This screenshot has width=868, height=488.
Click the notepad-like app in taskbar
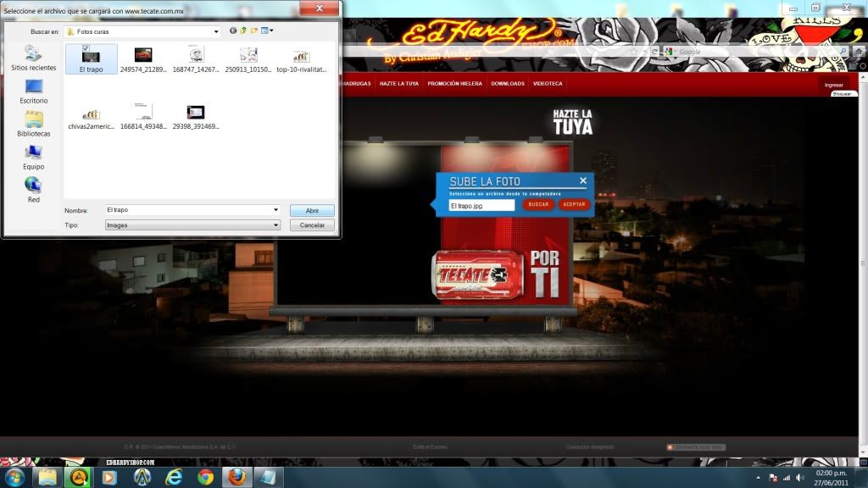coord(269,477)
